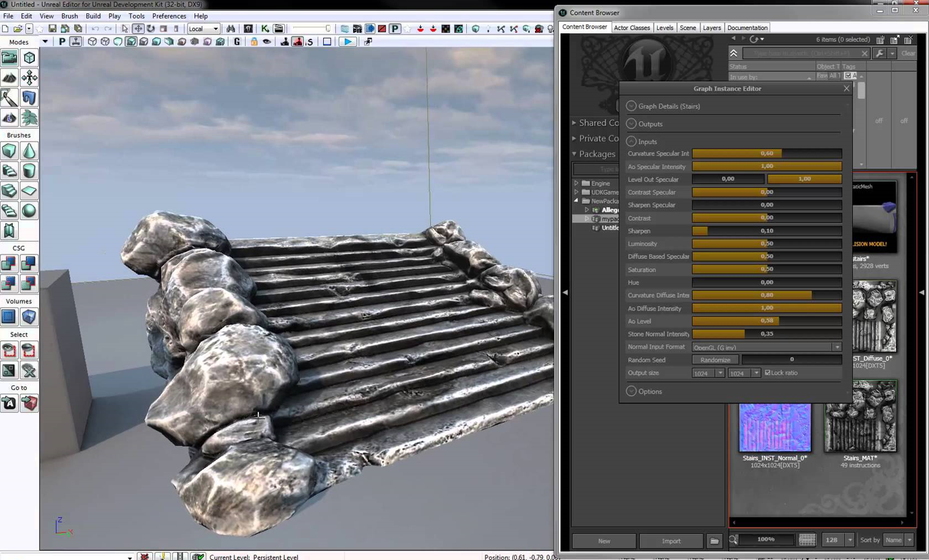Switch to the Actor Classes tab

coord(631,27)
